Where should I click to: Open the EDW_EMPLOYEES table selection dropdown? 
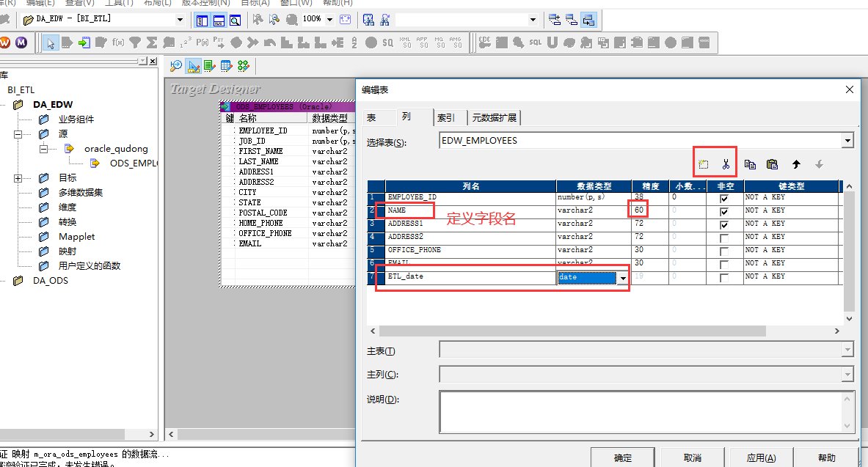click(x=847, y=140)
